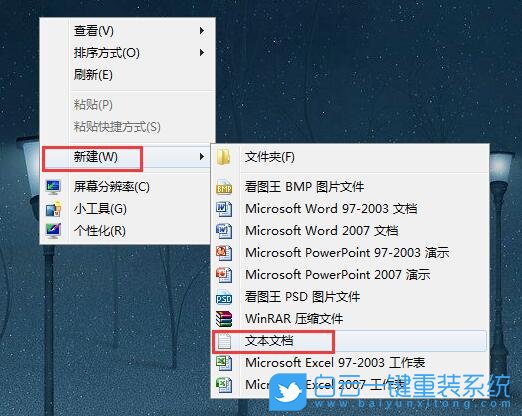Create Microsoft Excel 97-2003 工作表
Image resolution: width=522 pixels, height=416 pixels.
(350, 363)
